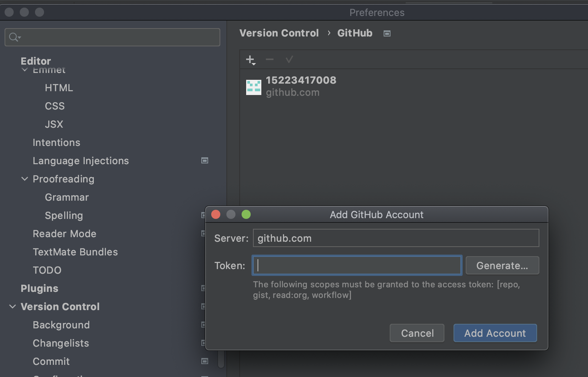Open the Reader Mode settings page
This screenshot has height=377, width=588.
coord(65,234)
